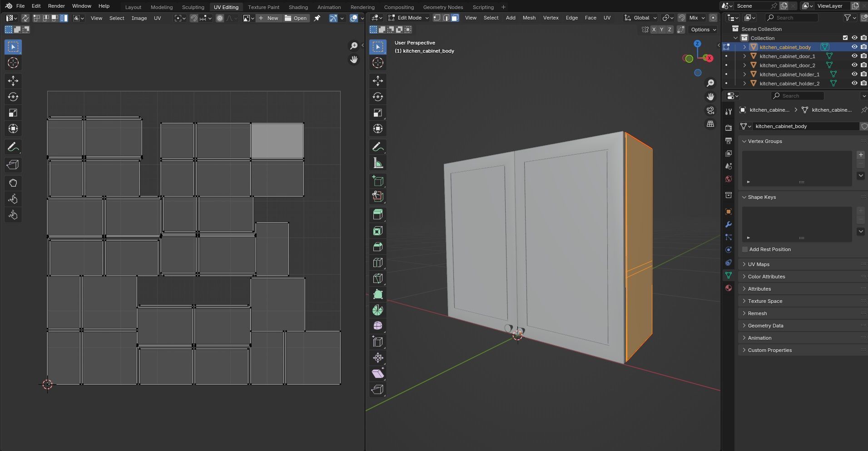Select the Move tool in 3D viewport

378,81
